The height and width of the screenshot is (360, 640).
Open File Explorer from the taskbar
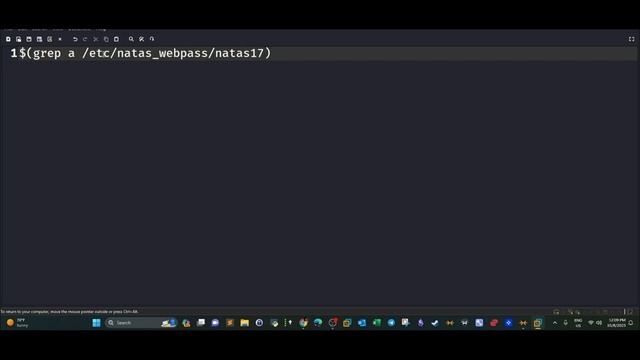(x=244, y=323)
